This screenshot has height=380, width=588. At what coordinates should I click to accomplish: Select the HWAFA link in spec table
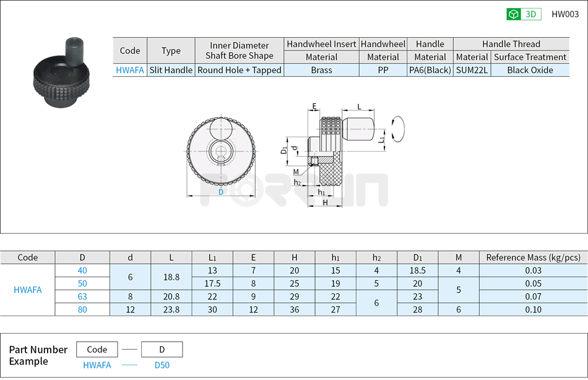[x=129, y=70]
